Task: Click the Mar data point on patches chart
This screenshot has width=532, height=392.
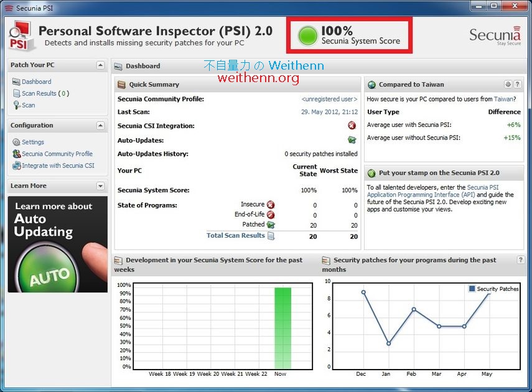Action: pos(439,327)
